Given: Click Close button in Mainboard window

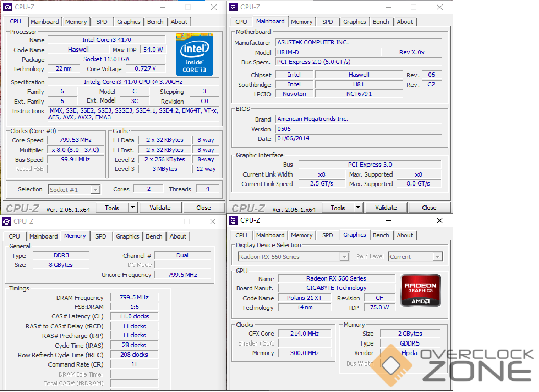Looking at the screenshot, I should pyautogui.click(x=429, y=208).
